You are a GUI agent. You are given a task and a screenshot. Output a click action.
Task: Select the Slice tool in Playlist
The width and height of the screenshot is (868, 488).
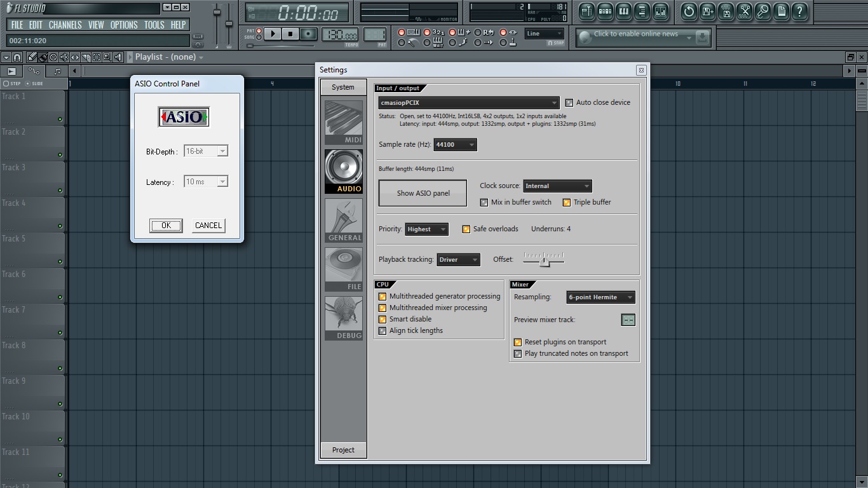pos(86,57)
